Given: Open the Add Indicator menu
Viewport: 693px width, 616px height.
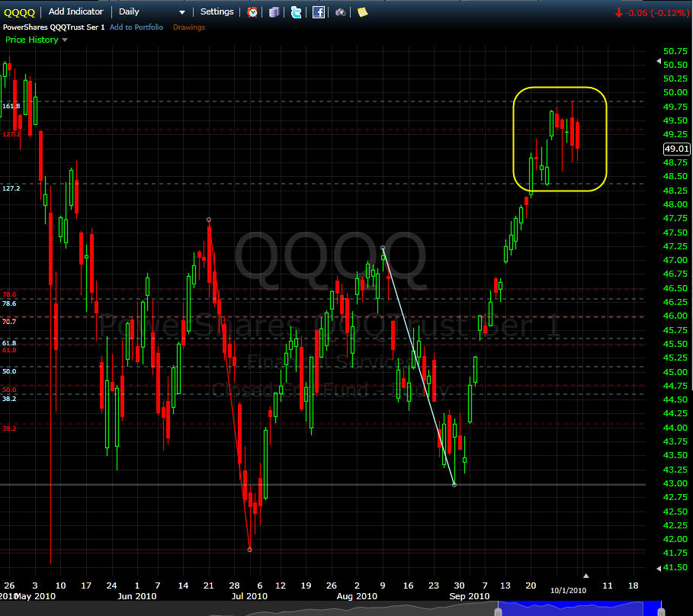Looking at the screenshot, I should click(75, 11).
